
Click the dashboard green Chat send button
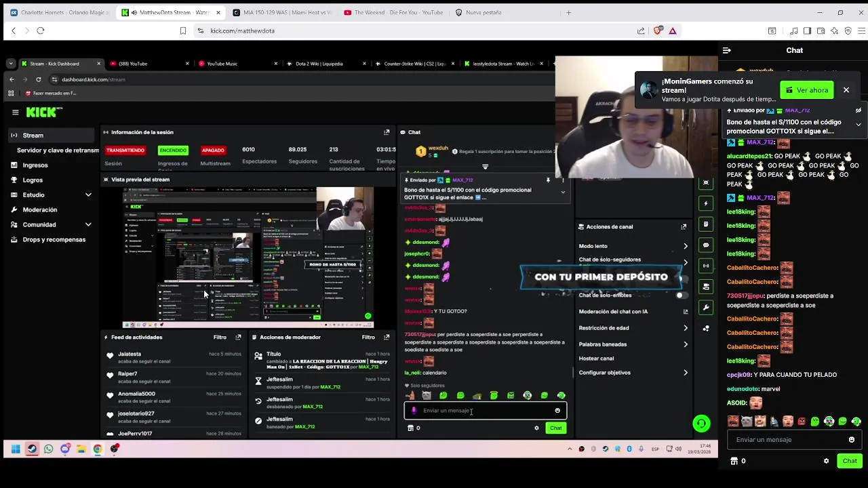click(x=555, y=428)
